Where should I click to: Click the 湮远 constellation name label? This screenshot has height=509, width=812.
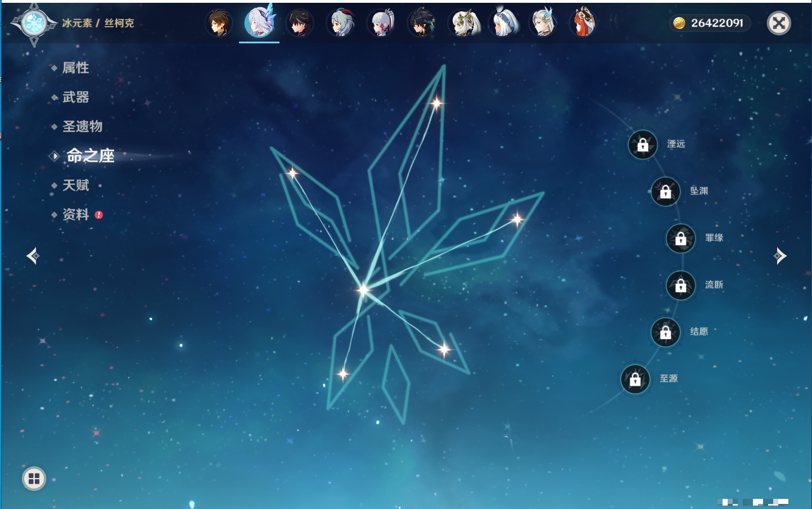(x=676, y=144)
